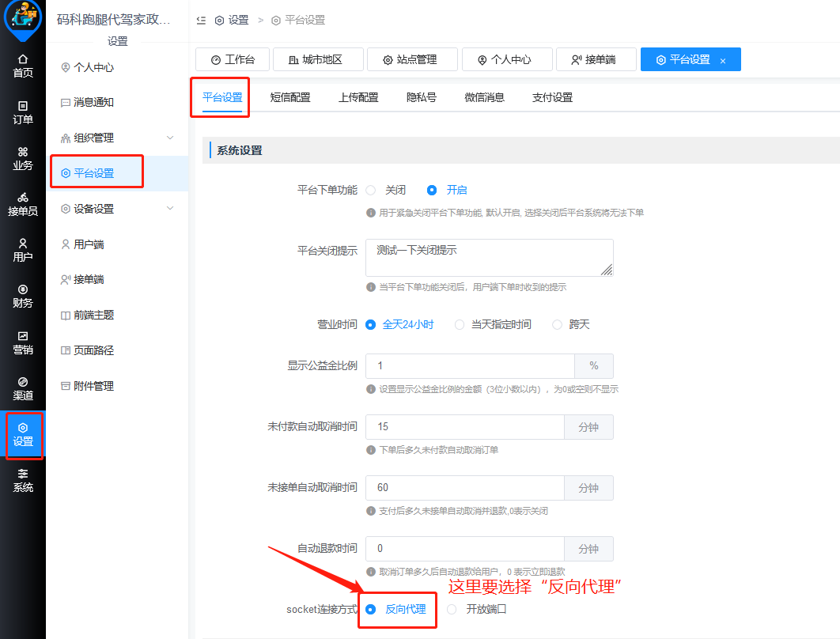Open 业务 module in sidebar
The height and width of the screenshot is (639, 840).
point(22,158)
